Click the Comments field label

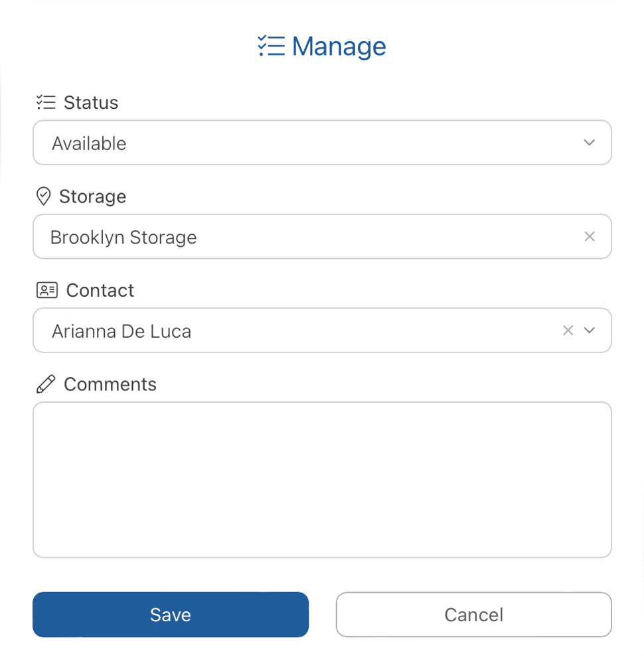(110, 384)
